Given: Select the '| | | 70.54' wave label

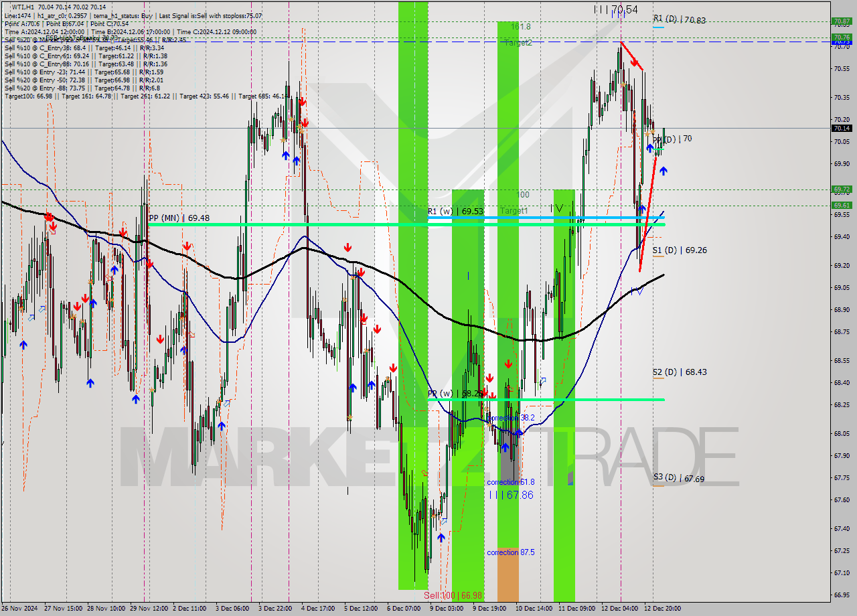Looking at the screenshot, I should pyautogui.click(x=616, y=9).
